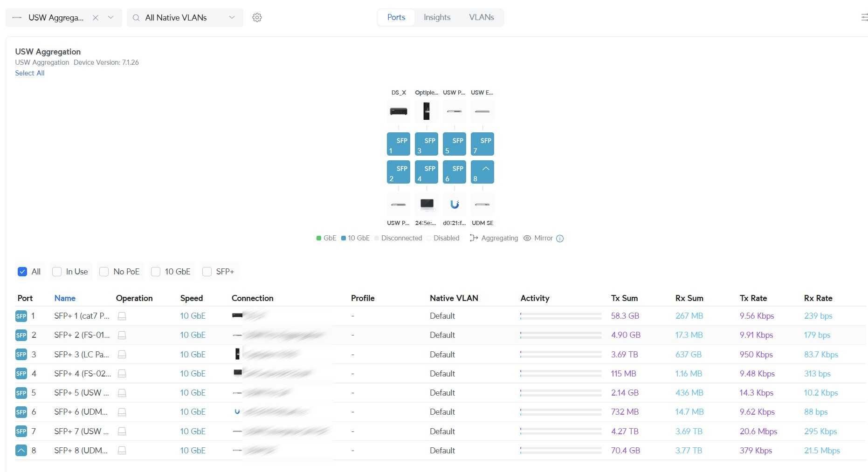
Task: Click the UDM SE device icon
Action: (x=482, y=205)
